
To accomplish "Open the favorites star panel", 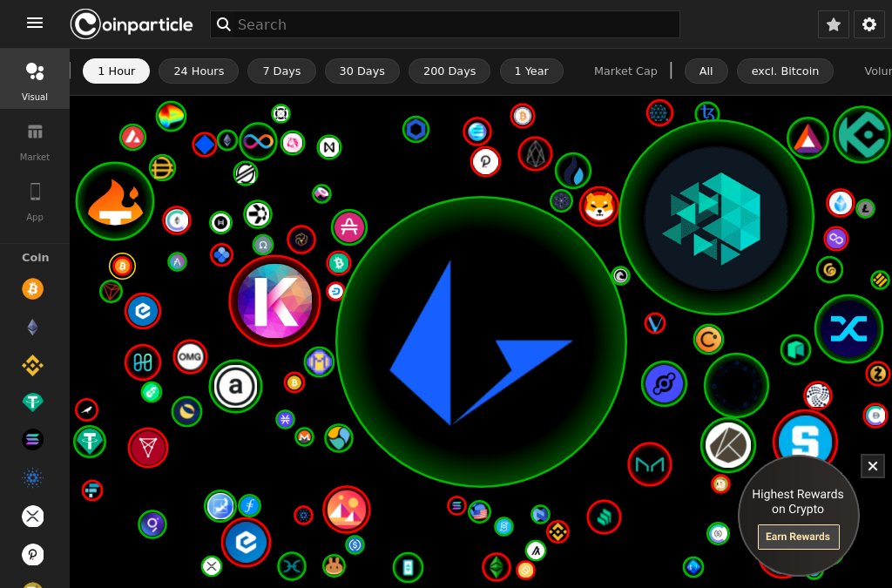I will (x=833, y=24).
